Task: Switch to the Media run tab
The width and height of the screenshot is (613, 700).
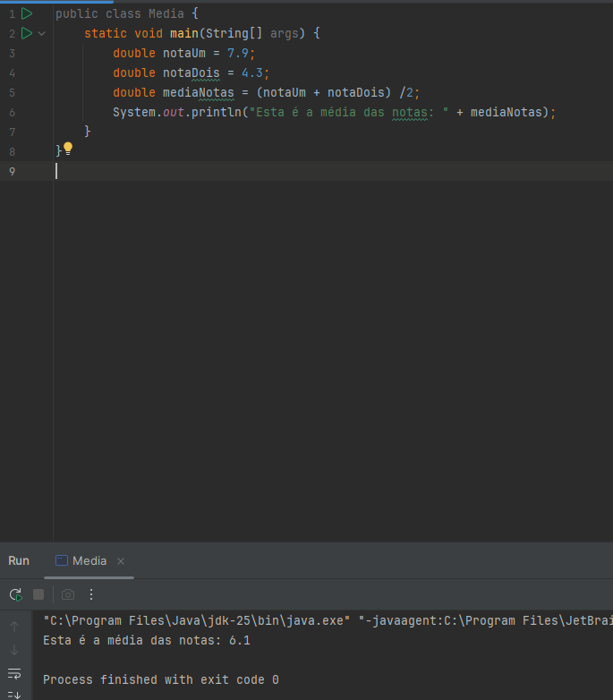Action: coord(89,560)
